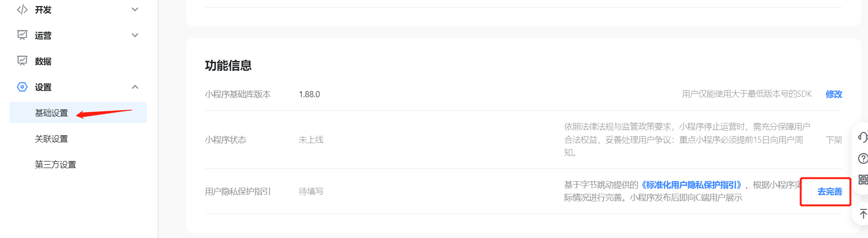868x238 pixels.
Task: Open 《标准化用户隐私保护指引》 link
Action: (x=691, y=185)
